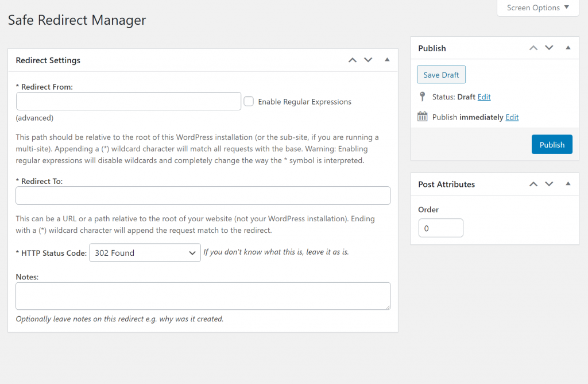Move Publish panel up

pyautogui.click(x=533, y=48)
